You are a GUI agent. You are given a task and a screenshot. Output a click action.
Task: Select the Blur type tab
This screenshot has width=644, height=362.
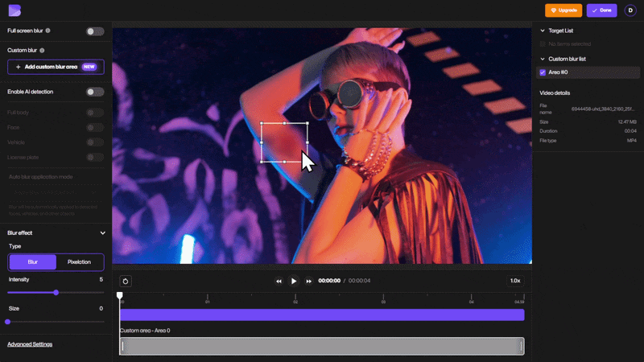pyautogui.click(x=32, y=262)
